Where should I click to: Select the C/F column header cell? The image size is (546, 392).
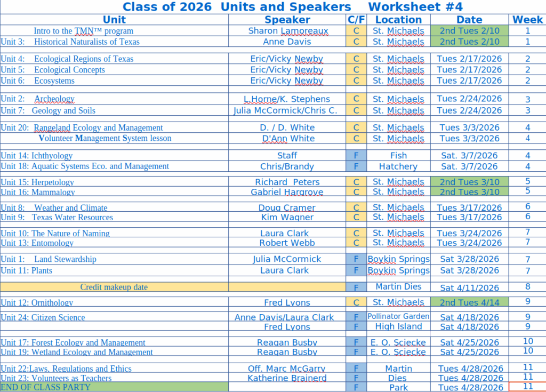click(x=356, y=20)
